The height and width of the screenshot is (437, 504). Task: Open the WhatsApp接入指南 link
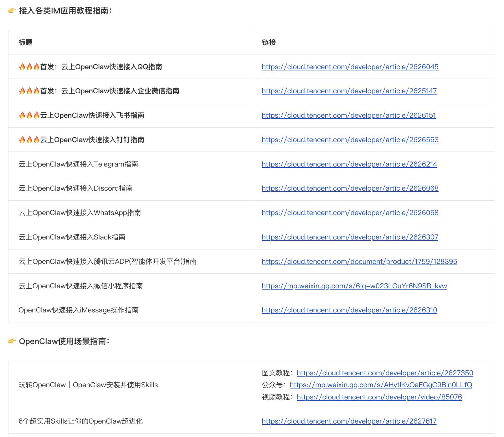(350, 213)
